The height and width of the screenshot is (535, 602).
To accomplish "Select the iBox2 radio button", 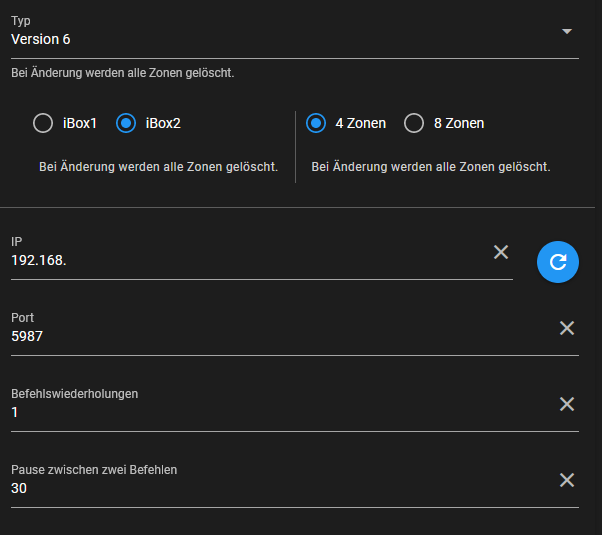I will [126, 123].
